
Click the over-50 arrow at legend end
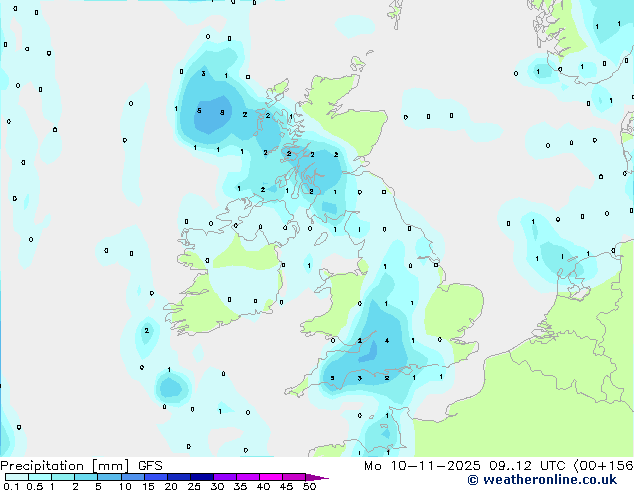tap(317, 477)
